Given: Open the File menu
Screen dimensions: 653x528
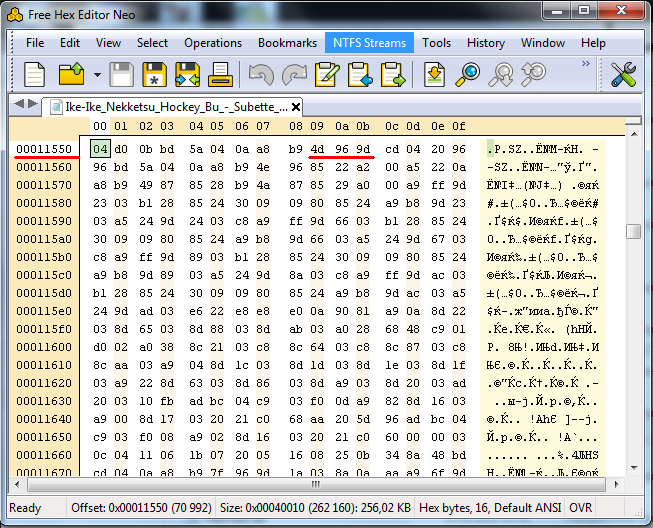Looking at the screenshot, I should 35,43.
